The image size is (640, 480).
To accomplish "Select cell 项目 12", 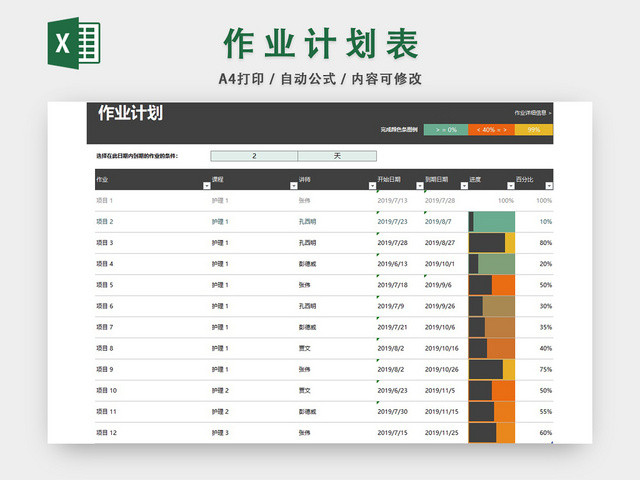I will pos(106,433).
